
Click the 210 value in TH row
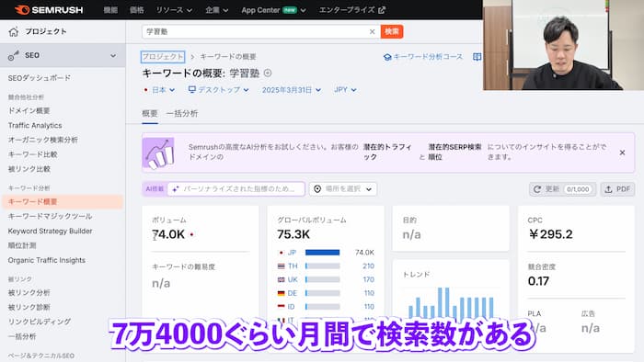tap(368, 266)
